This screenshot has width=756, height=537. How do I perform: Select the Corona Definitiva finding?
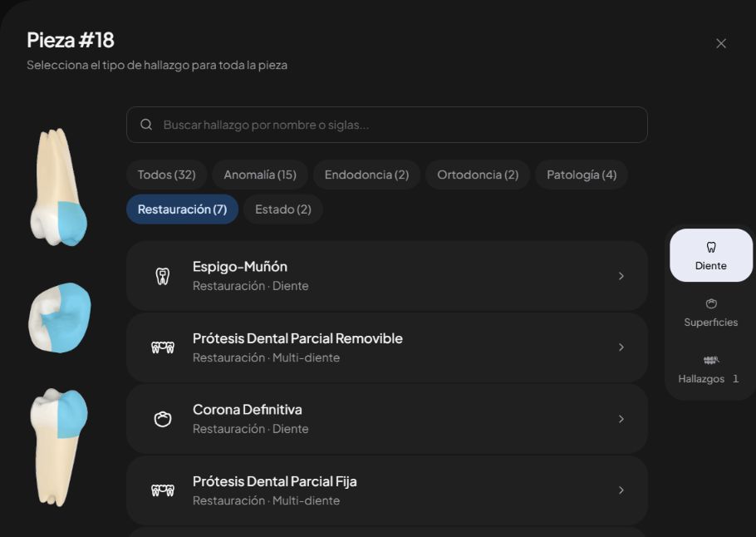(x=387, y=419)
